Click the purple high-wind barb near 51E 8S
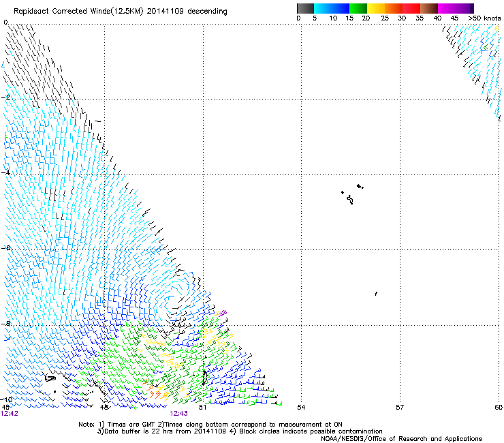This screenshot has width=504, height=443. [x=223, y=313]
